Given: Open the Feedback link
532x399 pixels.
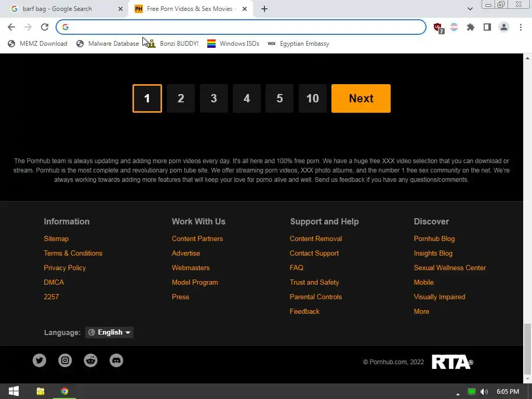Looking at the screenshot, I should [x=304, y=312].
